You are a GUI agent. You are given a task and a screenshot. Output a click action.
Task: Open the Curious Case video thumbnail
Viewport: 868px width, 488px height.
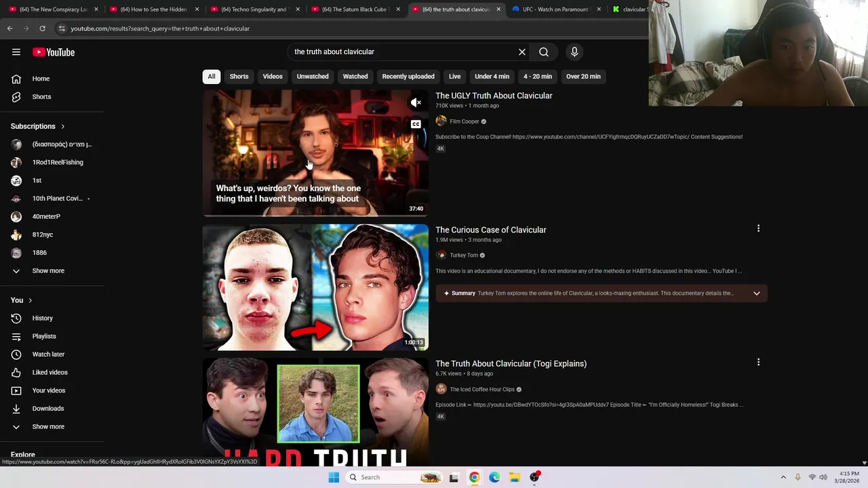tap(315, 287)
